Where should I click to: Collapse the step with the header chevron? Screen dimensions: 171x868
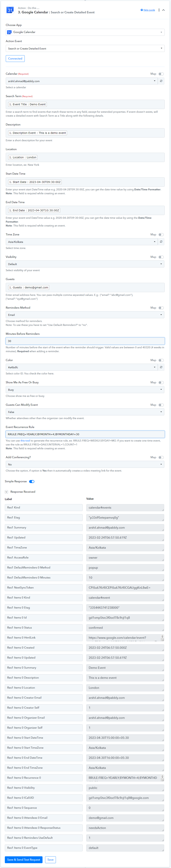pos(164,10)
